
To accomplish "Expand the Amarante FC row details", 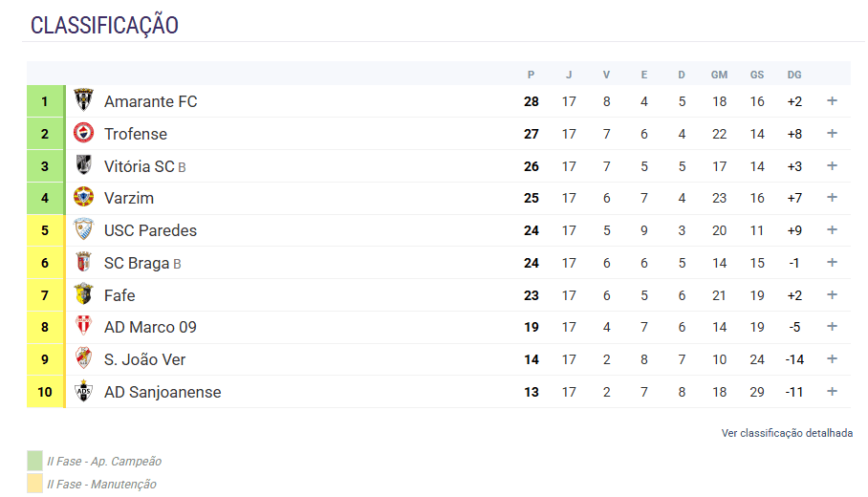I will pos(832,101).
